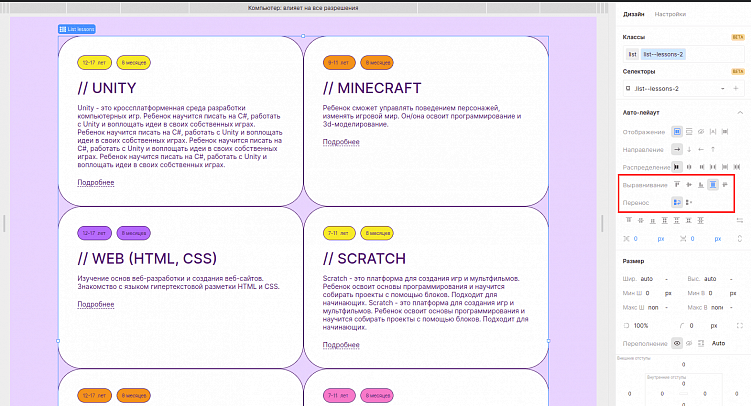Edit the opacity 100% field
This screenshot has width=751, height=406.
pyautogui.click(x=641, y=326)
